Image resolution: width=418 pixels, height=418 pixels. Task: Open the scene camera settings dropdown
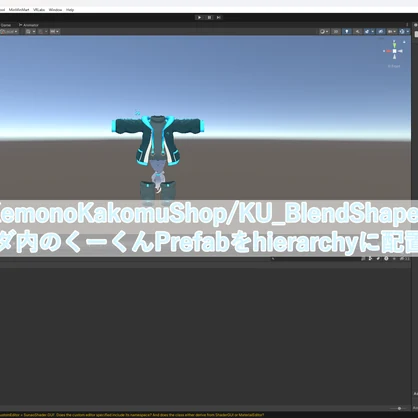coord(392,32)
